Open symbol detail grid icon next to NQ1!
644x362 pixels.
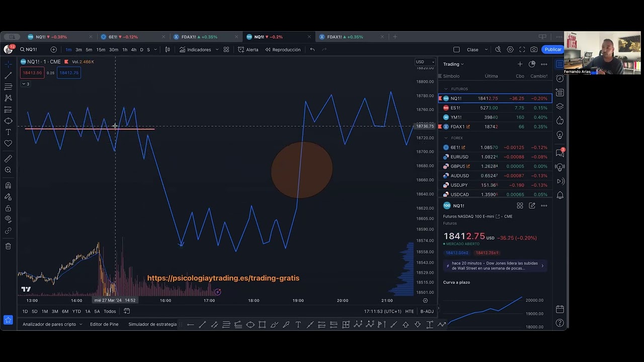[520, 206]
